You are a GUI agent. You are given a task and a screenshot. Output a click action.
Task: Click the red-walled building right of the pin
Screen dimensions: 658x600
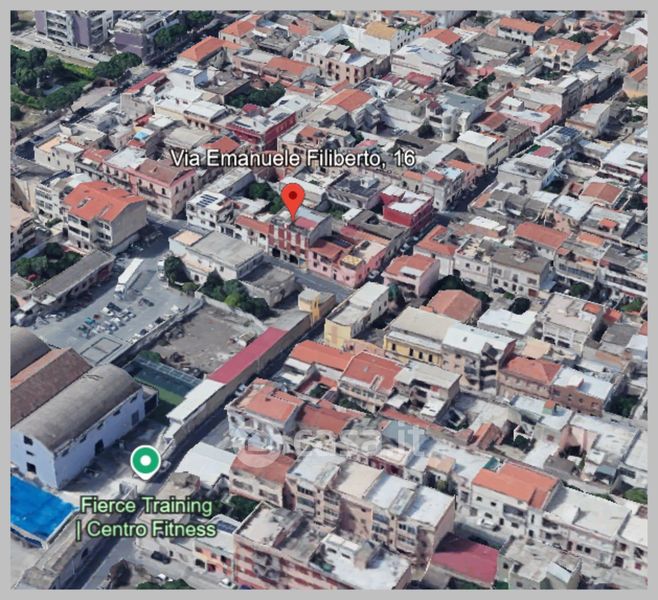pyautogui.click(x=407, y=209)
